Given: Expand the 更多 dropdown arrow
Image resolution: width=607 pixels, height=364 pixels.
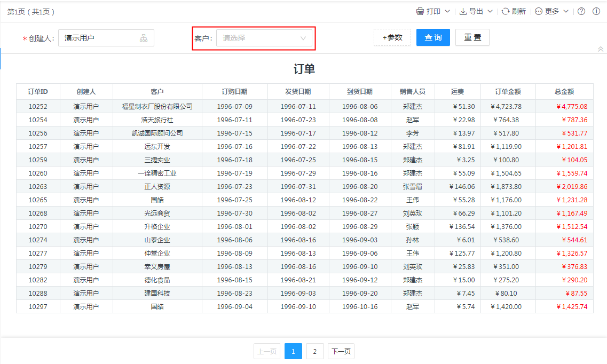Looking at the screenshot, I should [566, 11].
